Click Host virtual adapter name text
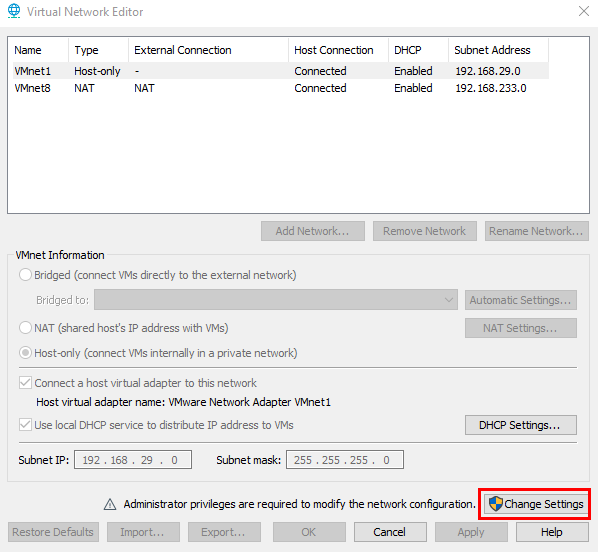 pos(183,402)
